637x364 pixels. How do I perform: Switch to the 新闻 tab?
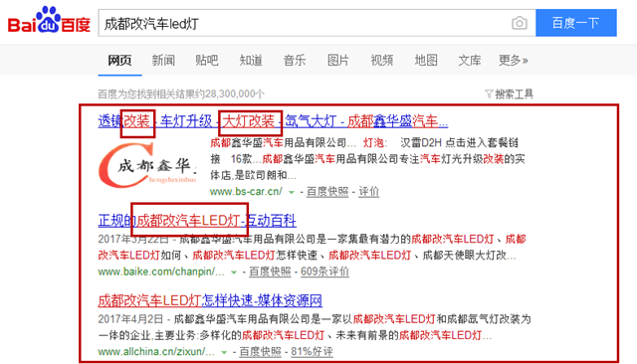[163, 61]
